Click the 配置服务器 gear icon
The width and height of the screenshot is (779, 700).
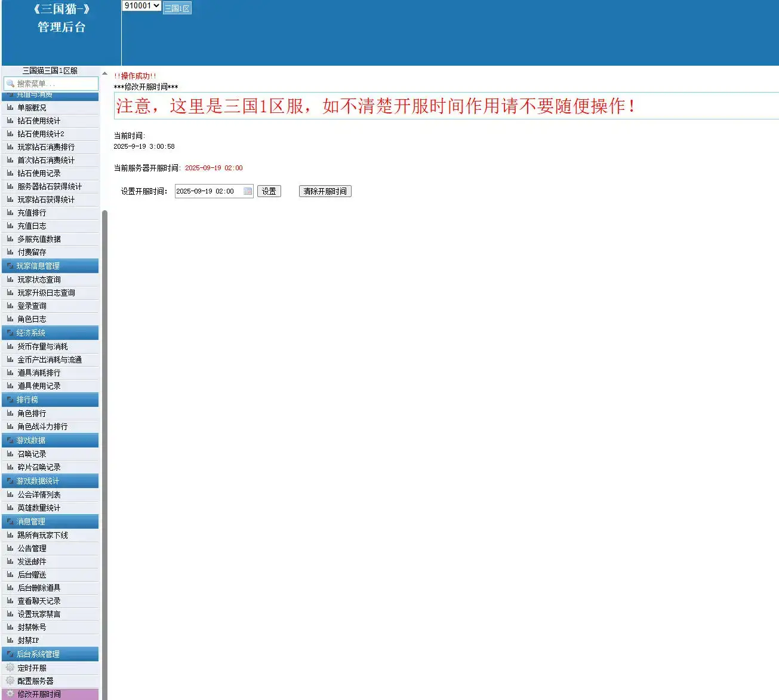[x=8, y=680]
